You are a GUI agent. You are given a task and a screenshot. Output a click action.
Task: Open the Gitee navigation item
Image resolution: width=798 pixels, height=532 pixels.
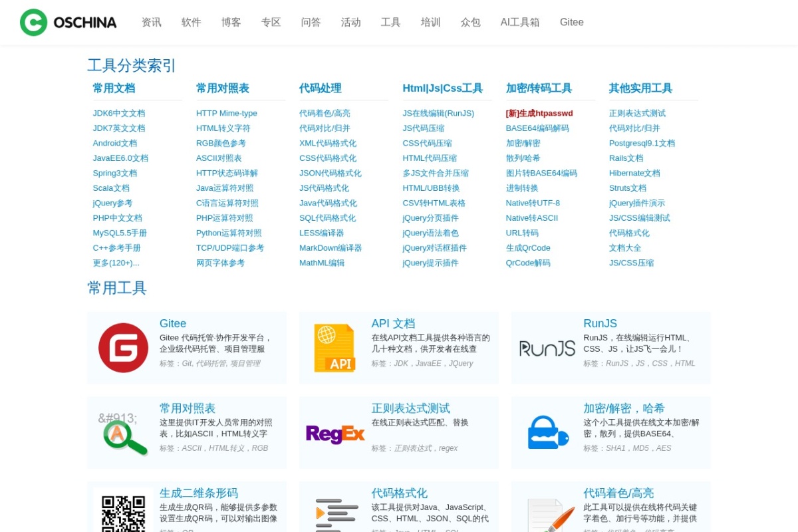point(571,22)
